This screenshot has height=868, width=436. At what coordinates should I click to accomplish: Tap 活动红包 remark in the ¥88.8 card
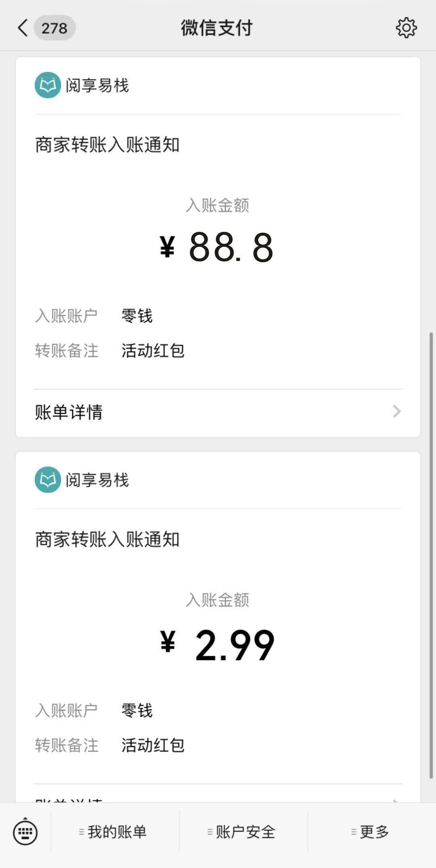click(153, 351)
